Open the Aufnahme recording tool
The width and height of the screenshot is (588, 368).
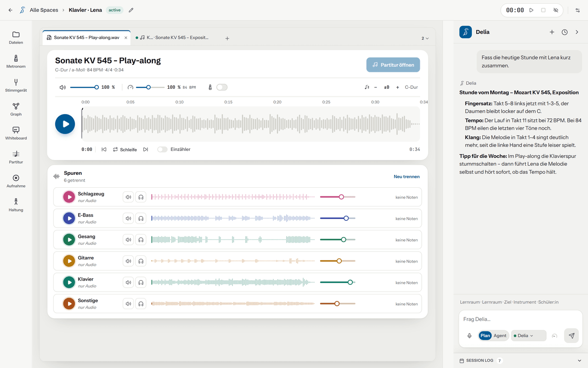16,181
